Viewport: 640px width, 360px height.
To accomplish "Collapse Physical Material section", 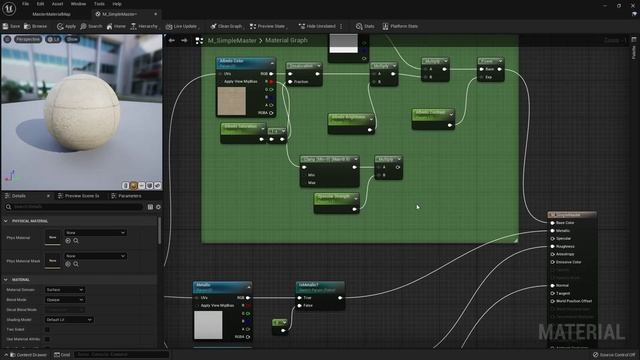I will click(6, 221).
